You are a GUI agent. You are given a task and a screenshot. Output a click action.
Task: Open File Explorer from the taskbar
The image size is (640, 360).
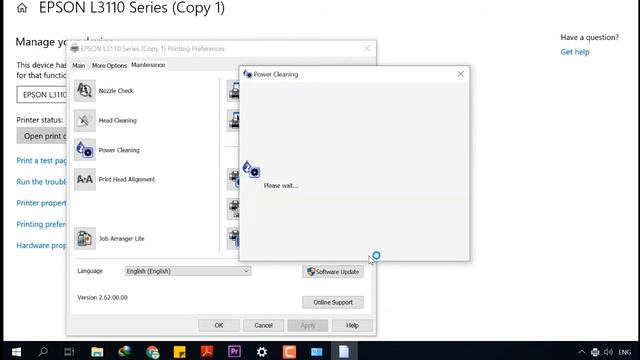coord(97,351)
